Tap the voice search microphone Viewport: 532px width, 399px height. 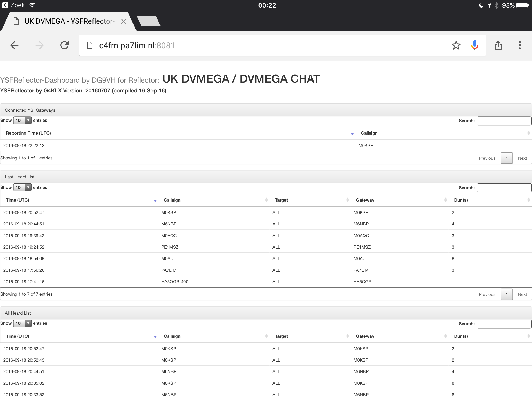[475, 45]
